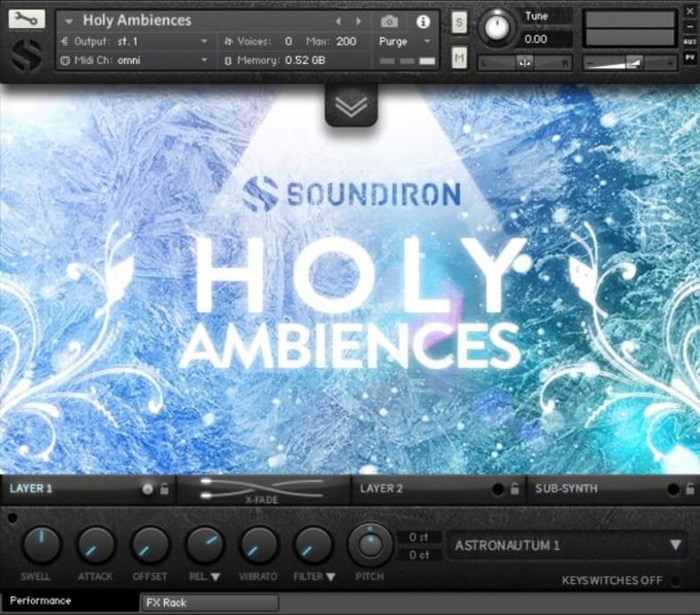Viewport: 700px width, 615px height.
Task: Open the ASTRONAUTUM 1 sound dropdown
Action: [567, 546]
